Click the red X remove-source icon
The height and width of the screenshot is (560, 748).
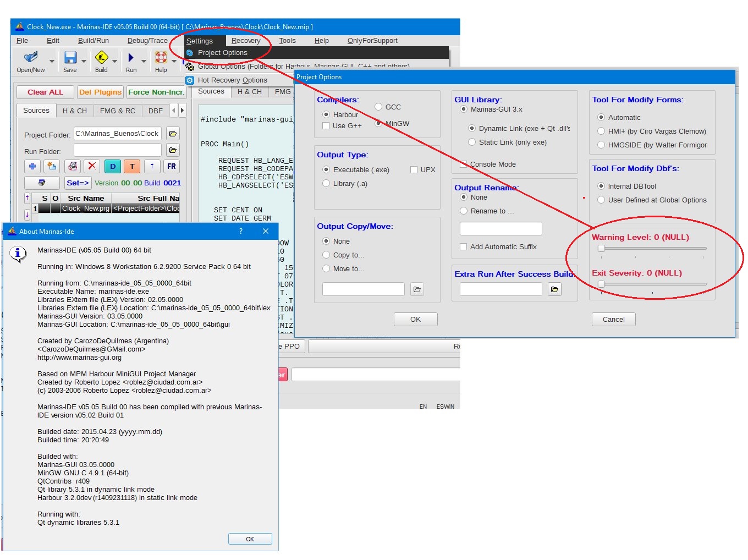tap(92, 166)
